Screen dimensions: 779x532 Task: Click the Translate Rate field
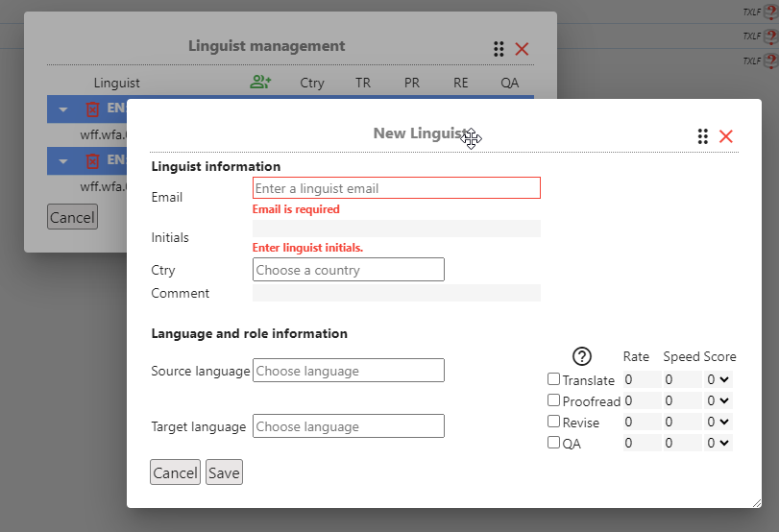tap(642, 379)
